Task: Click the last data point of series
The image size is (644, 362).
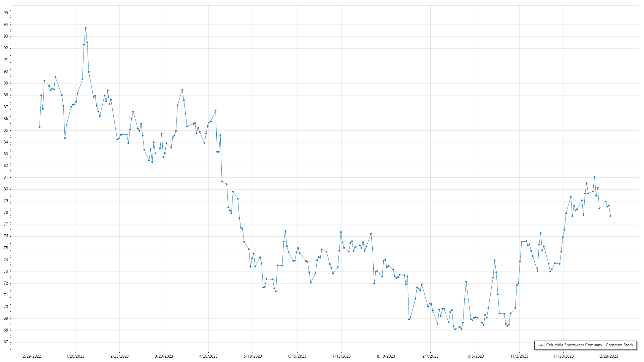Action: click(610, 216)
